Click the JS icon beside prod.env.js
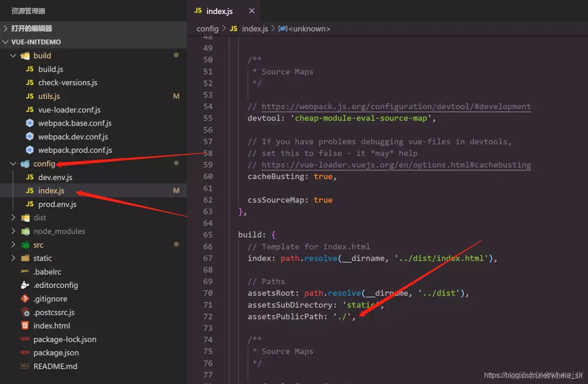Screen dimensions: 588x384 pyautogui.click(x=30, y=204)
